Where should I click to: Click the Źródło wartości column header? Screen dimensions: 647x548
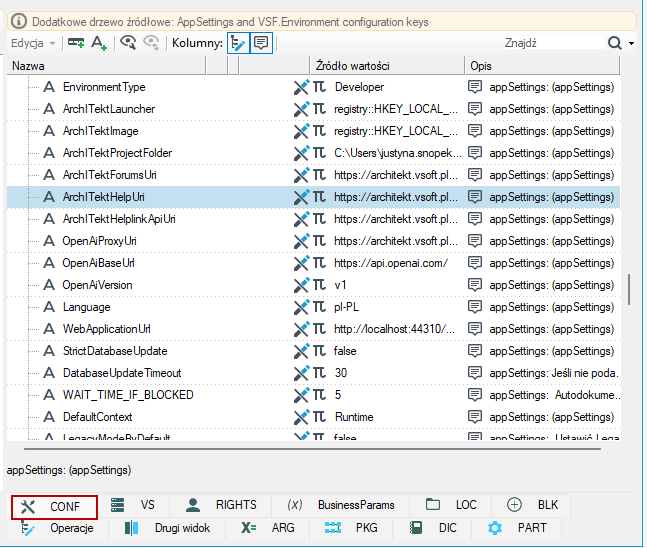(x=387, y=66)
